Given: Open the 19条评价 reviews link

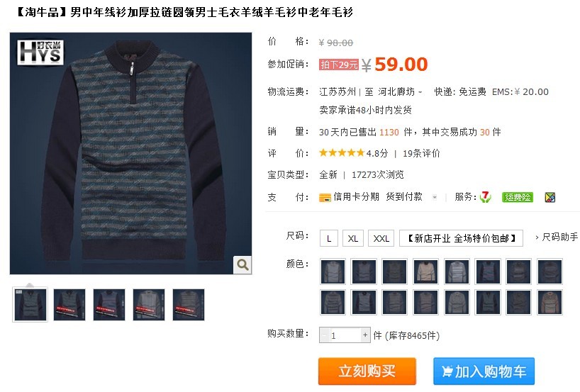Looking at the screenshot, I should tap(421, 153).
